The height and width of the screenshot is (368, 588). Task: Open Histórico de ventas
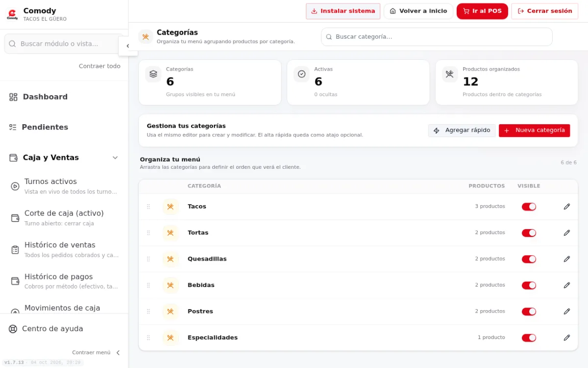(64, 250)
